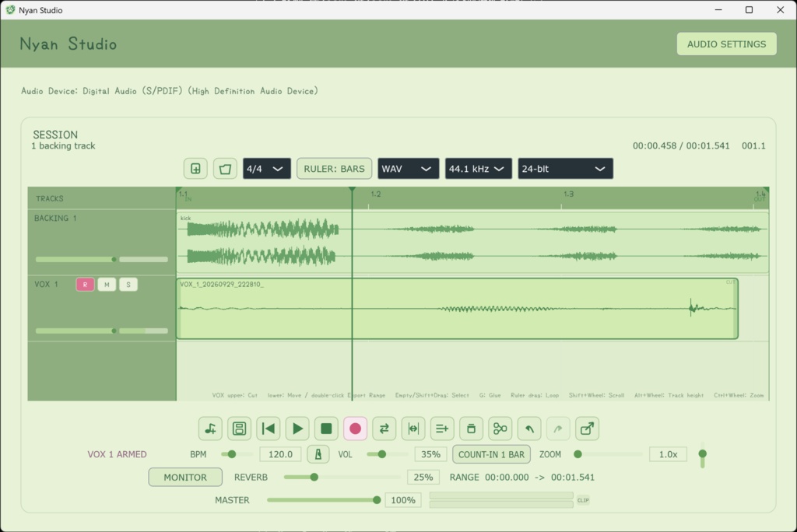The width and height of the screenshot is (797, 532).
Task: Click the redo arrow icon
Action: 558,429
